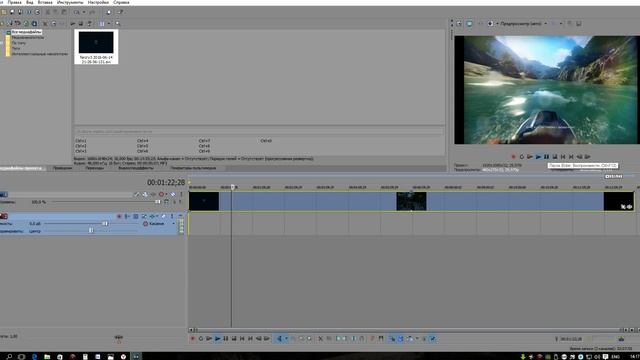
Task: Toggle Auto Ripple in timeline toolbar
Action: [x=409, y=339]
